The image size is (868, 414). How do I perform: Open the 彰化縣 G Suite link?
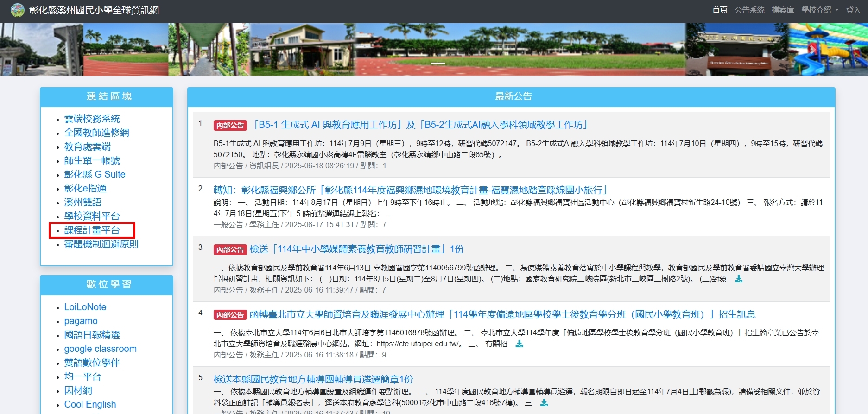tap(95, 175)
